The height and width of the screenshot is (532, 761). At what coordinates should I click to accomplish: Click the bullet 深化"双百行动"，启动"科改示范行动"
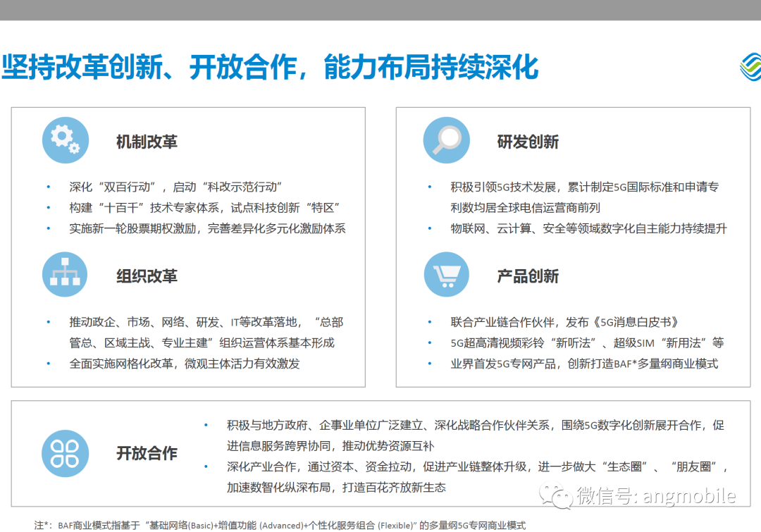175,187
